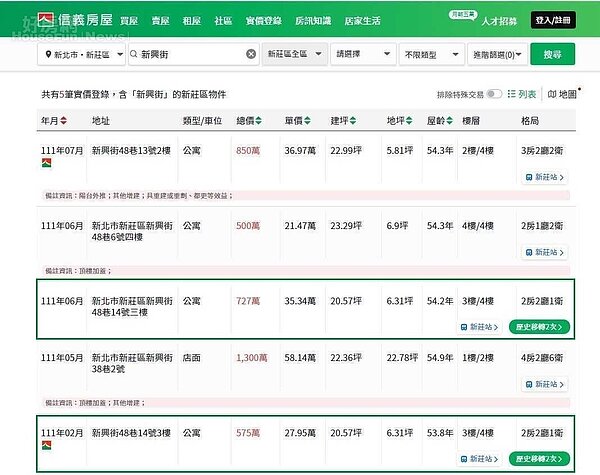Click the green 搜尋 button
The image size is (600, 475).
[553, 54]
